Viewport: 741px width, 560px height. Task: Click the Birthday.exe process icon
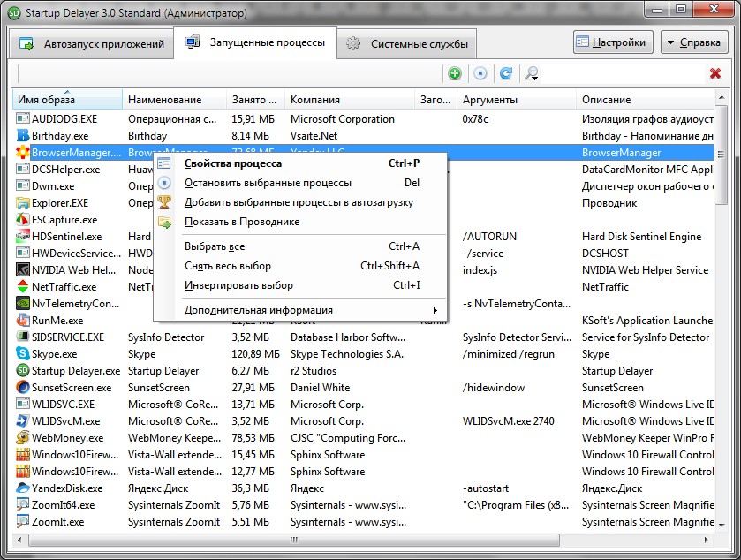coord(23,136)
